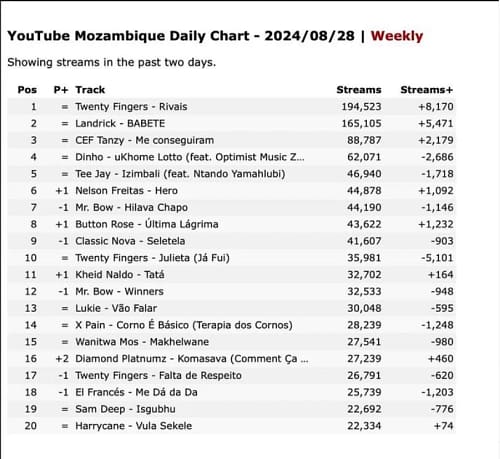Click the Streams column header
The height and width of the screenshot is (459, 500).
click(x=359, y=90)
